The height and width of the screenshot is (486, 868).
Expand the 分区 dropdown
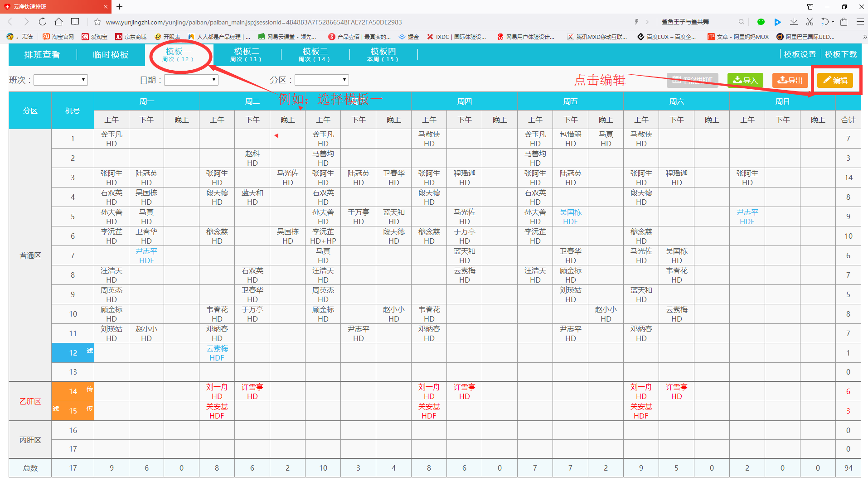coord(322,80)
